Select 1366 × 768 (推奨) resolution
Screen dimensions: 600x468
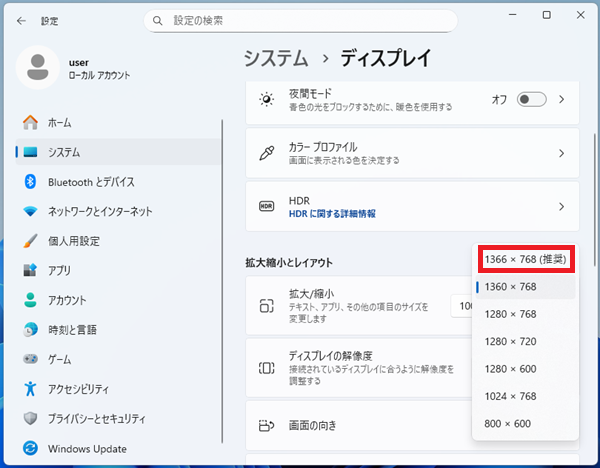[526, 259]
